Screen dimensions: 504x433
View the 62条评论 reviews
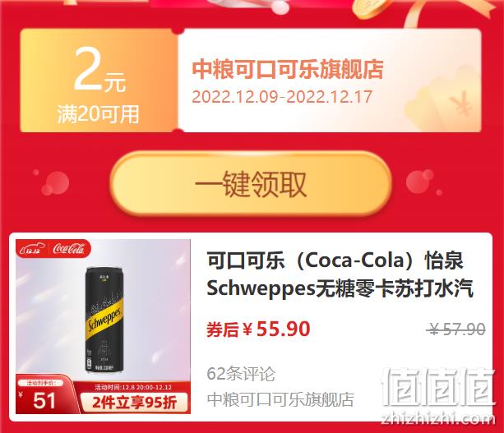tap(241, 374)
